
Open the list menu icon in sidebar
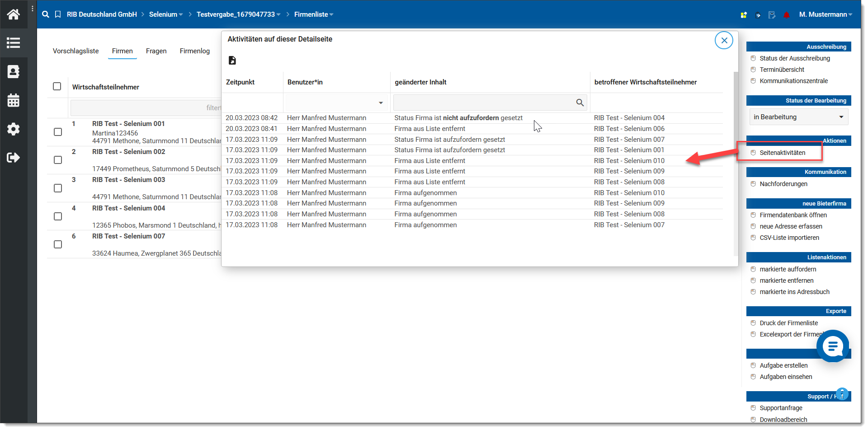pyautogui.click(x=13, y=43)
